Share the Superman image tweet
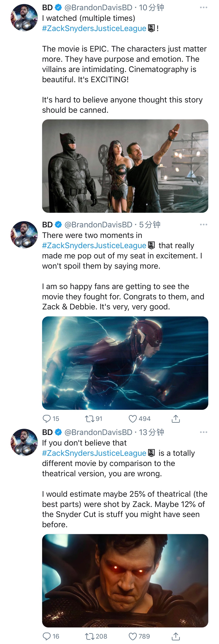The image size is (219, 644). pyautogui.click(x=176, y=636)
